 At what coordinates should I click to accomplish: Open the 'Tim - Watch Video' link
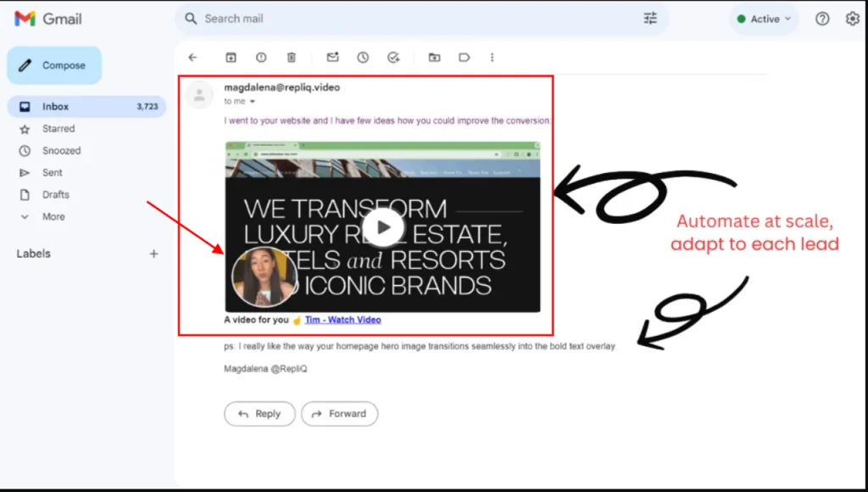342,320
